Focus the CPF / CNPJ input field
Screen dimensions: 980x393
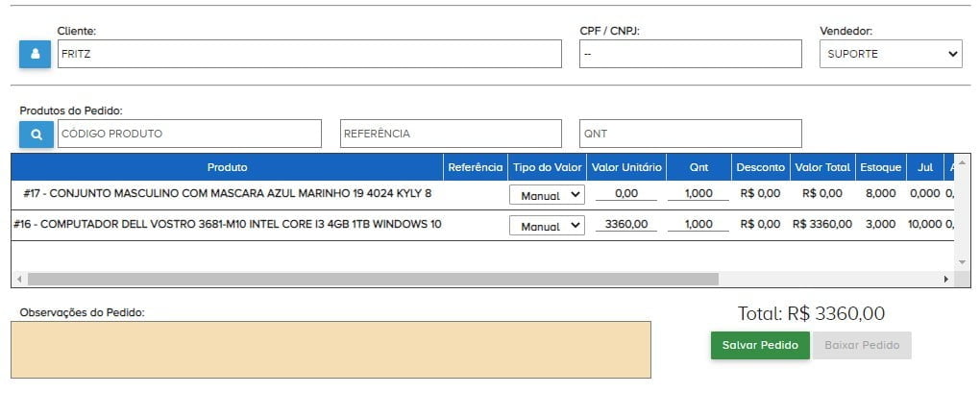[x=690, y=54]
